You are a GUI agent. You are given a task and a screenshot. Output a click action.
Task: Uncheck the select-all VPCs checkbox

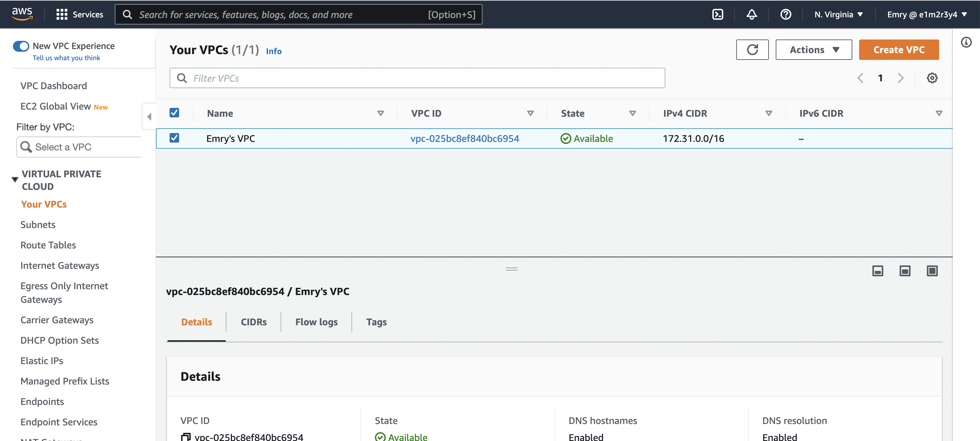174,113
